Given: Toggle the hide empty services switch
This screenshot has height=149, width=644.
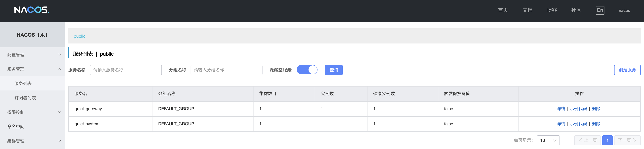Looking at the screenshot, I should 307,70.
